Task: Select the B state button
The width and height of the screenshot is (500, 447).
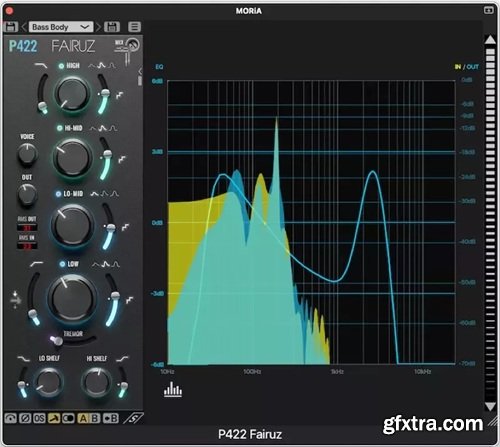Action: tap(94, 418)
